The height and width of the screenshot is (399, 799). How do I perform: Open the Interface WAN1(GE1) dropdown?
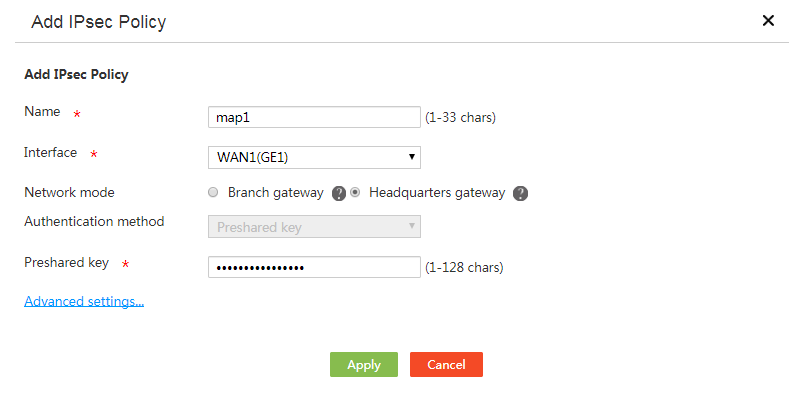tap(314, 157)
